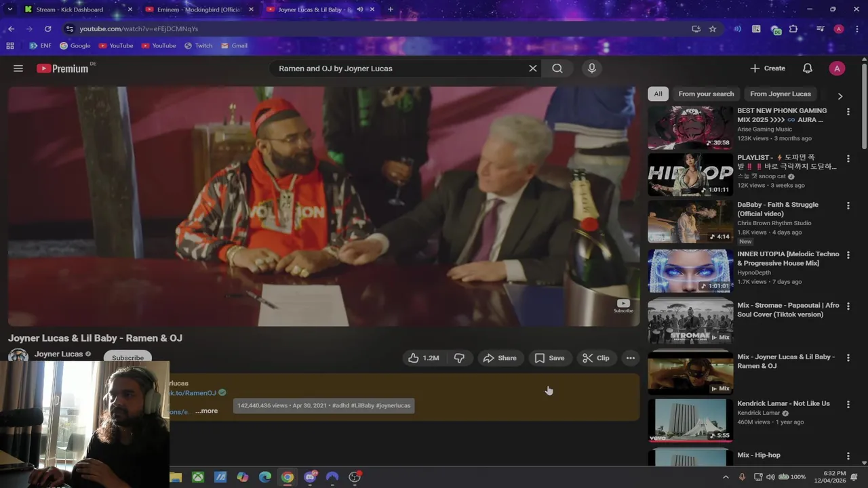
Task: Click the page vertical scrollbar
Action: (864, 106)
